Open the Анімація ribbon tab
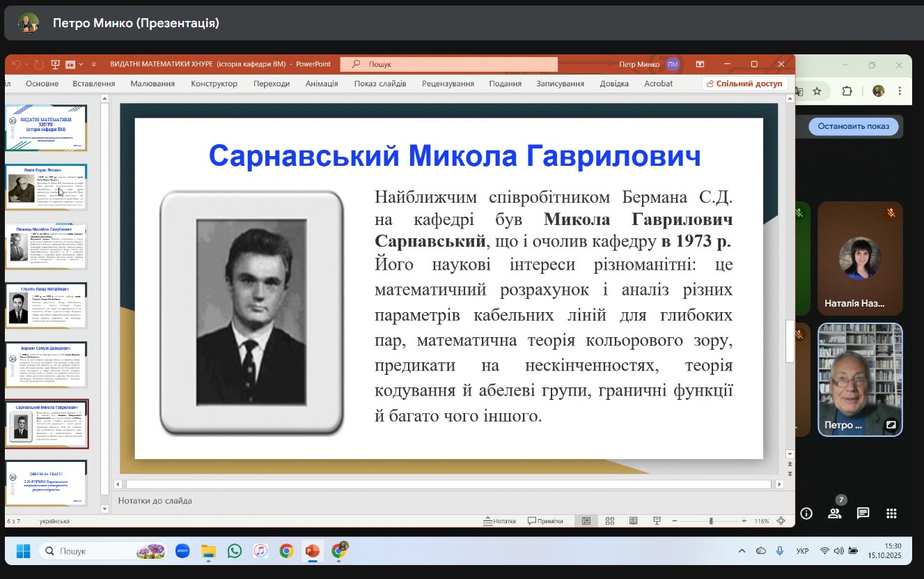 click(322, 84)
